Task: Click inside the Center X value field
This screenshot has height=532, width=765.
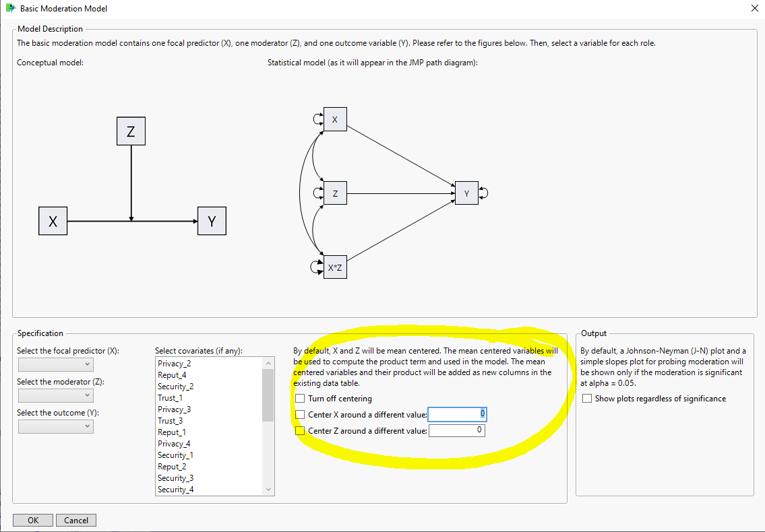Action: tap(457, 414)
